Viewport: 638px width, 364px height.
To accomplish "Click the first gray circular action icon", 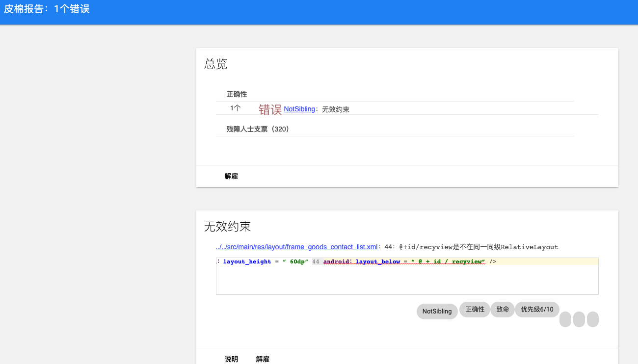I will [565, 319].
